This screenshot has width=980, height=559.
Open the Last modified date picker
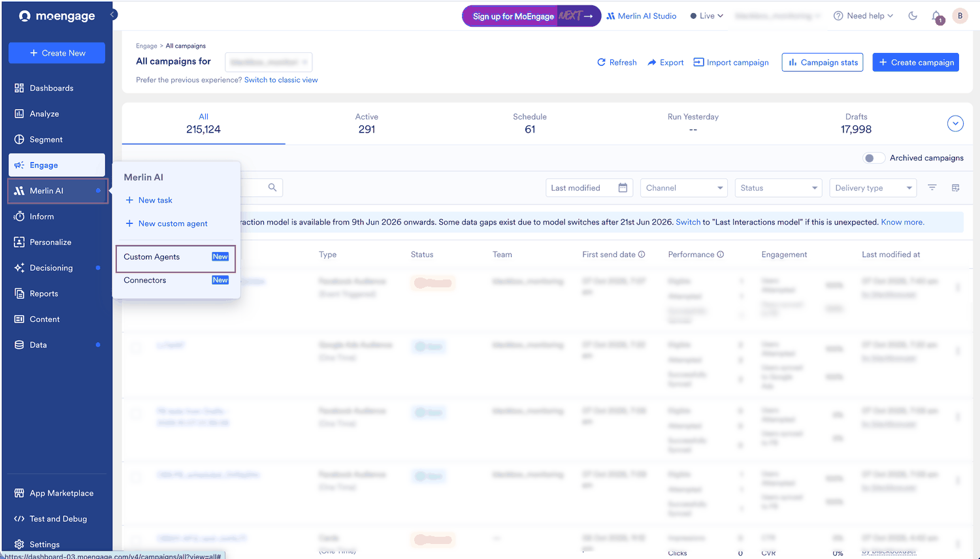click(x=590, y=188)
